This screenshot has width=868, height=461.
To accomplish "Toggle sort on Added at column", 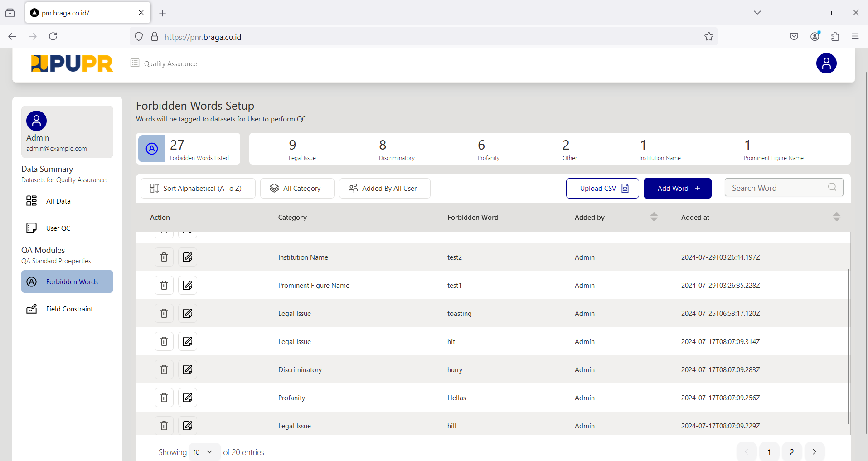I will [x=836, y=217].
